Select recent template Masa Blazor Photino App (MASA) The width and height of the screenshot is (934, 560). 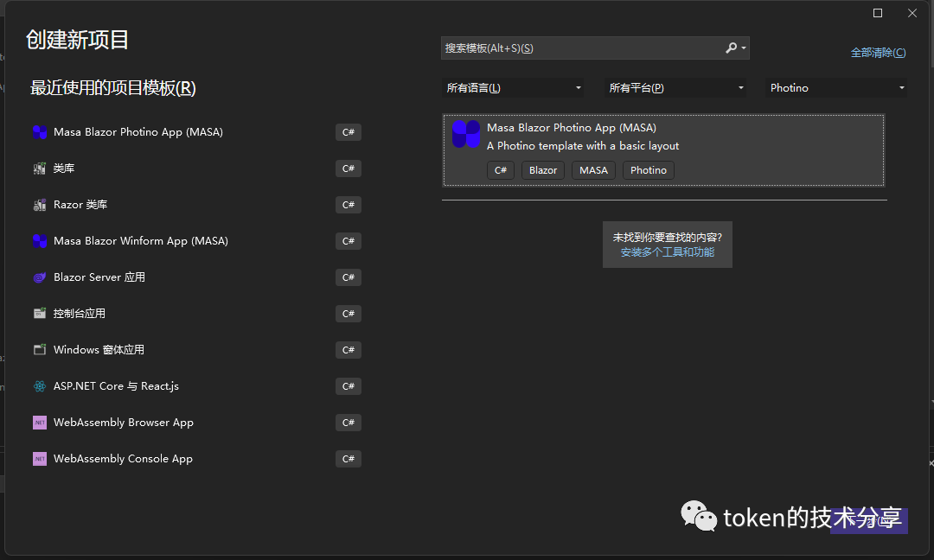click(196, 132)
